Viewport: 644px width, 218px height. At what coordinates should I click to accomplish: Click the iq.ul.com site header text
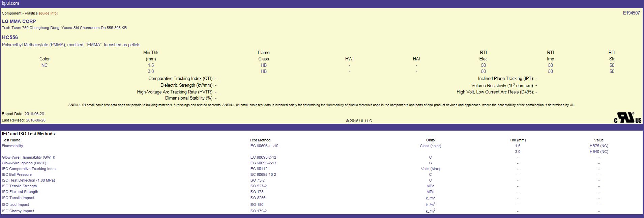[x=10, y=3]
